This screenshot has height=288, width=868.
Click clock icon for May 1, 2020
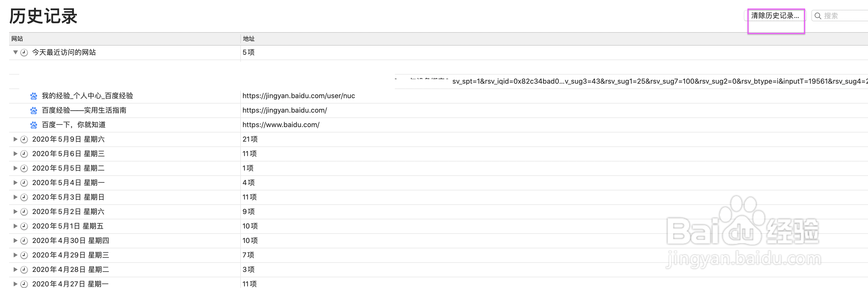(24, 226)
